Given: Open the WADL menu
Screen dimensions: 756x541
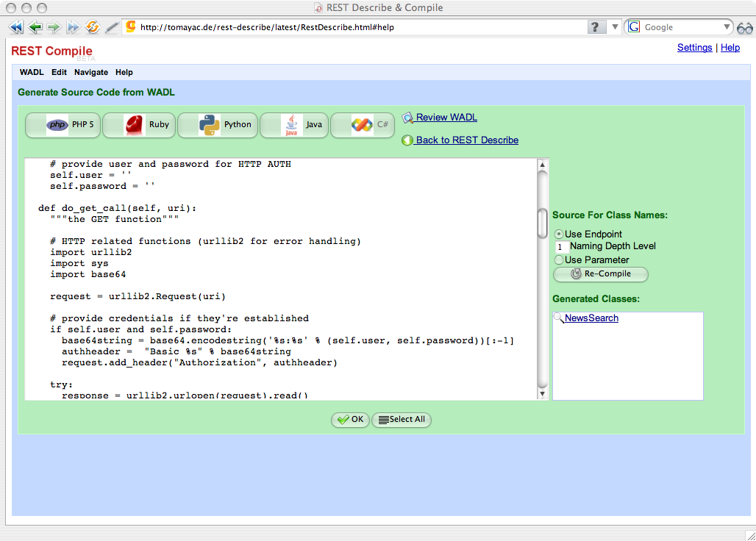Looking at the screenshot, I should point(32,72).
